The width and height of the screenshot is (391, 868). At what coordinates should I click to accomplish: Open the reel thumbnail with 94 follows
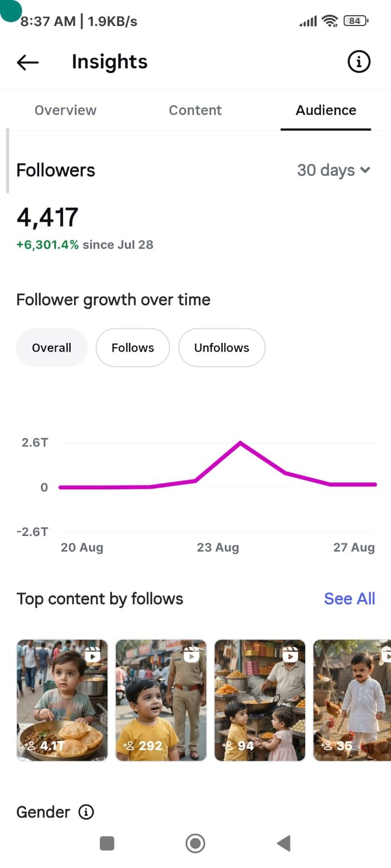click(260, 700)
